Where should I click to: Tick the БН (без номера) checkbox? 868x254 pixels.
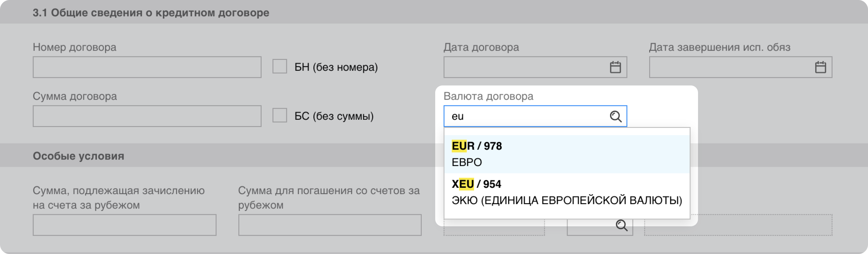280,67
